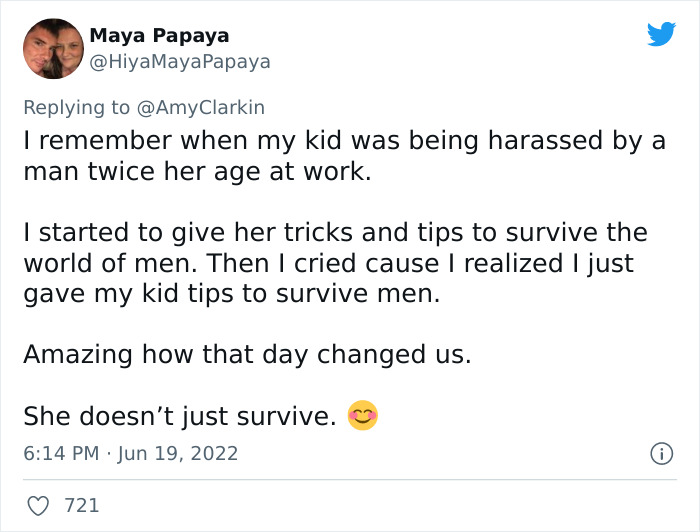Click the blushing smiley emoji
Viewport: 700px width, 532px height.
tap(362, 415)
